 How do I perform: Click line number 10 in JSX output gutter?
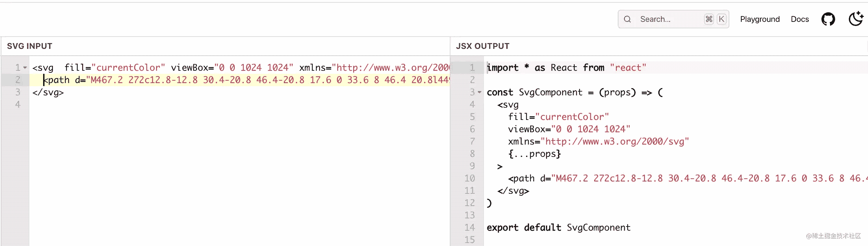(x=470, y=178)
